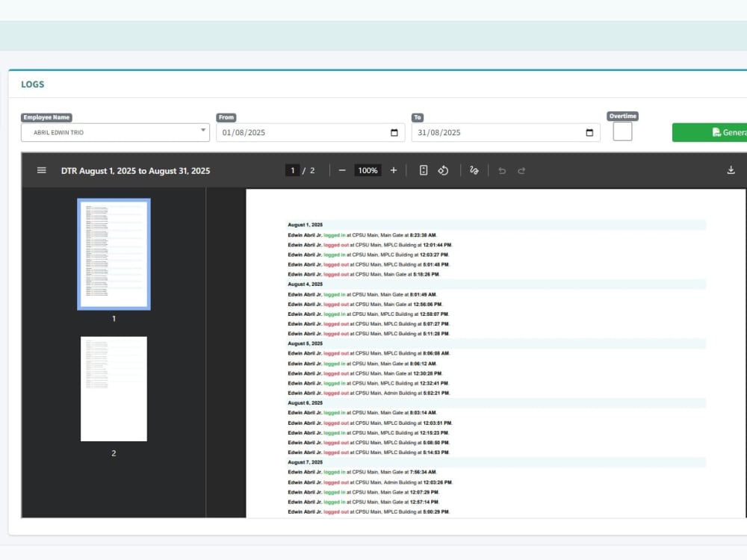Zoom out with the minus icon
747x560 pixels.
pos(342,170)
